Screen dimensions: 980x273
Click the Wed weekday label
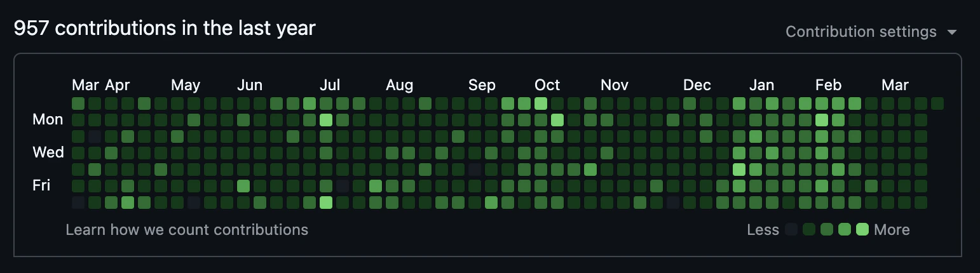click(49, 152)
